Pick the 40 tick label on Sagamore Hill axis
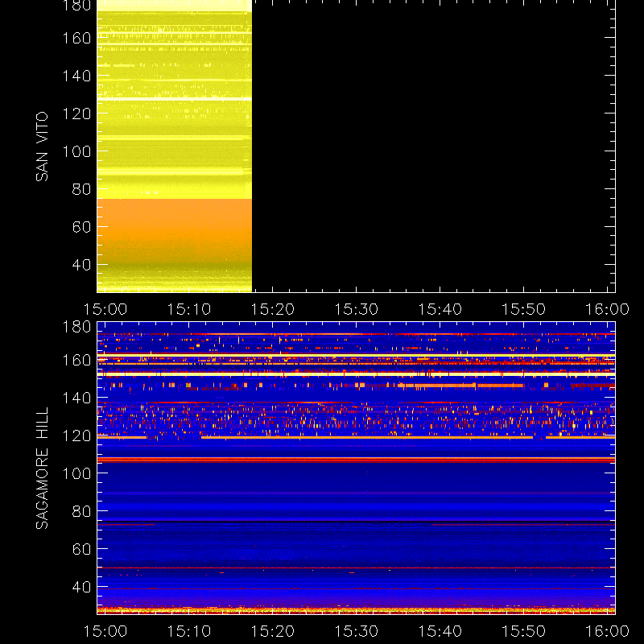Viewport: 644px width, 644px height. [81, 587]
